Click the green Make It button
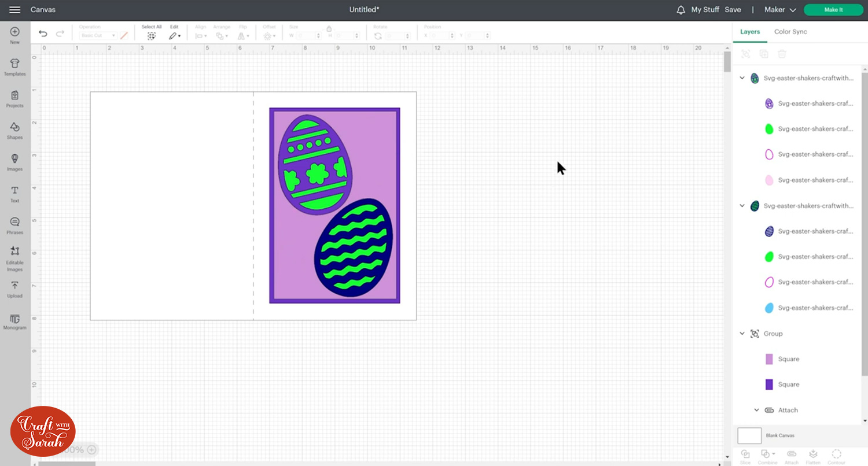 pyautogui.click(x=833, y=10)
